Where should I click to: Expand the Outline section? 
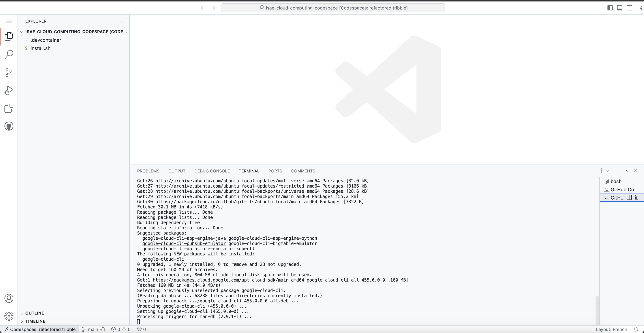34,313
